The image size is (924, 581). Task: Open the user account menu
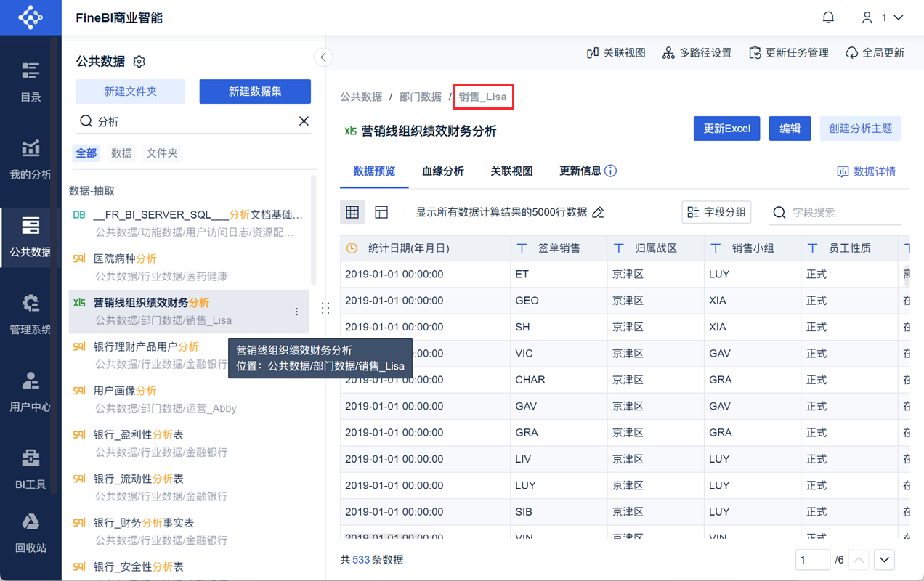(882, 17)
